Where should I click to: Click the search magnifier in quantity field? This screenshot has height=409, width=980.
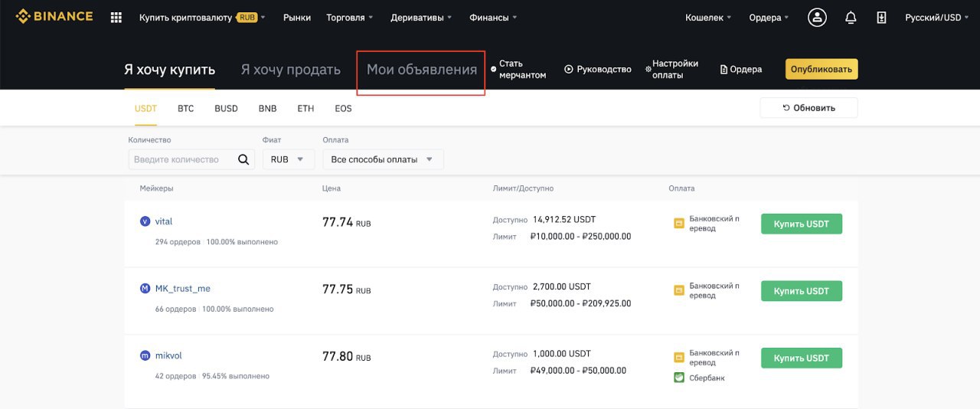pyautogui.click(x=243, y=159)
